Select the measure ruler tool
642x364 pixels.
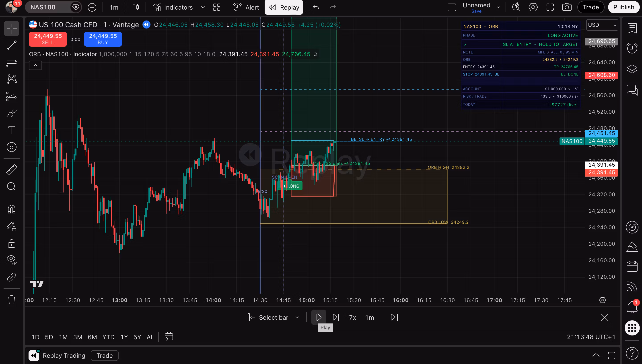[x=12, y=170]
